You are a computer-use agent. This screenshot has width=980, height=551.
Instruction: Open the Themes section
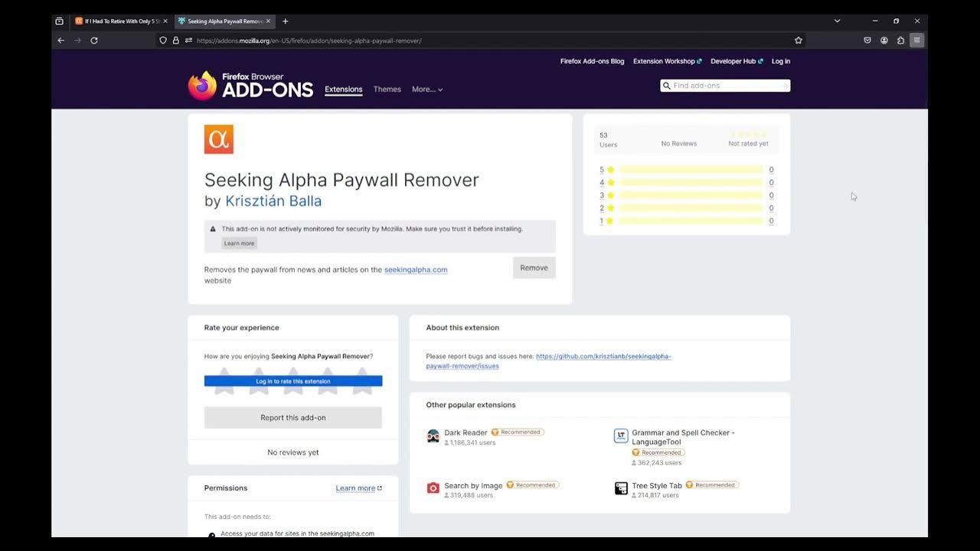coord(387,90)
